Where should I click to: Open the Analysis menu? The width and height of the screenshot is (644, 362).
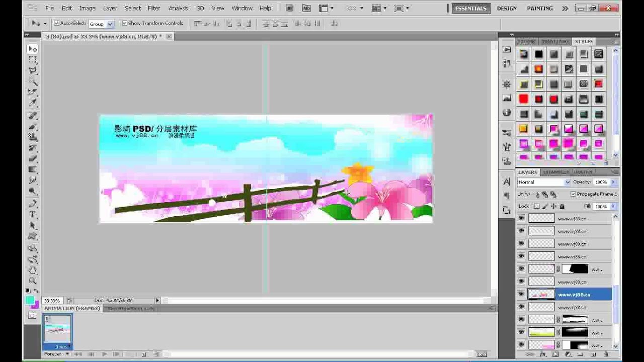(178, 8)
